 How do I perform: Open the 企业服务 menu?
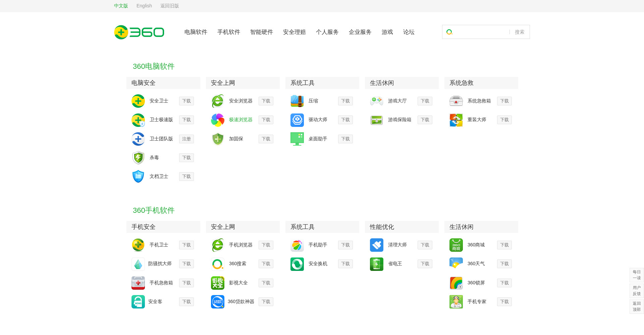click(x=360, y=32)
